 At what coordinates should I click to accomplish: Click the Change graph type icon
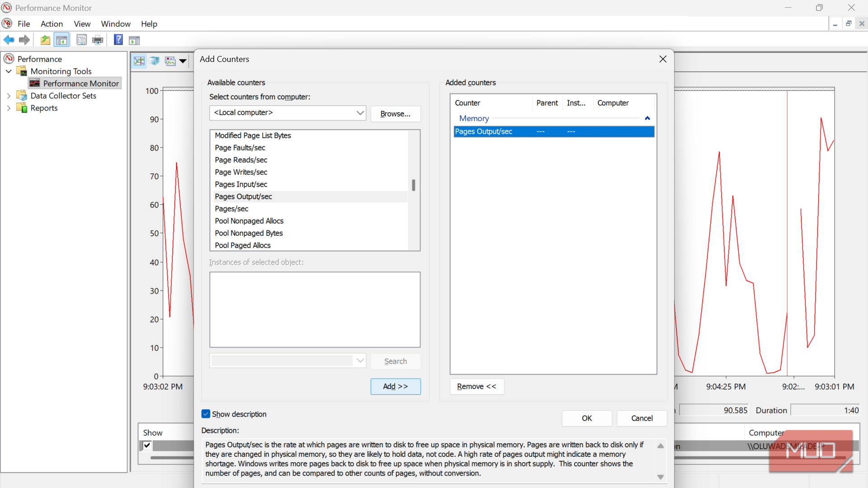click(170, 61)
